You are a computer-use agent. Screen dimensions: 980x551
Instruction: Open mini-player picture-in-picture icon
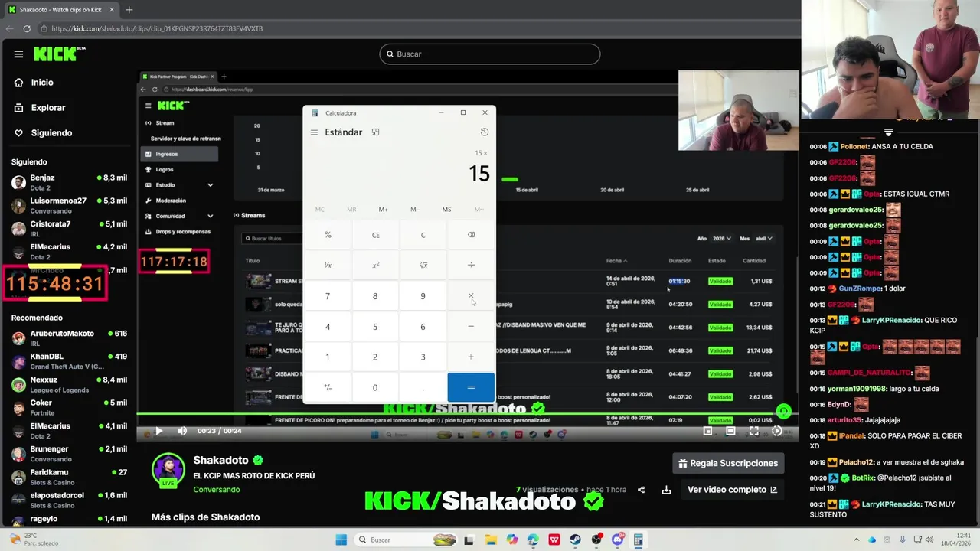point(707,431)
